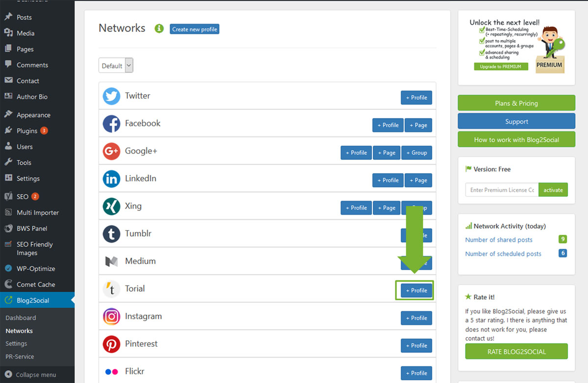This screenshot has height=383, width=588.
Task: Add a Facebook page
Action: (x=418, y=125)
